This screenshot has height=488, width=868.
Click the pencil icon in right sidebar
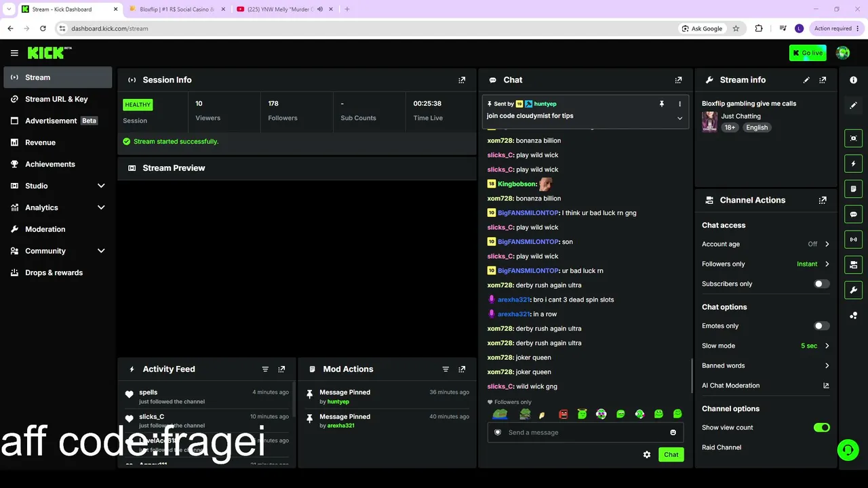tap(853, 106)
